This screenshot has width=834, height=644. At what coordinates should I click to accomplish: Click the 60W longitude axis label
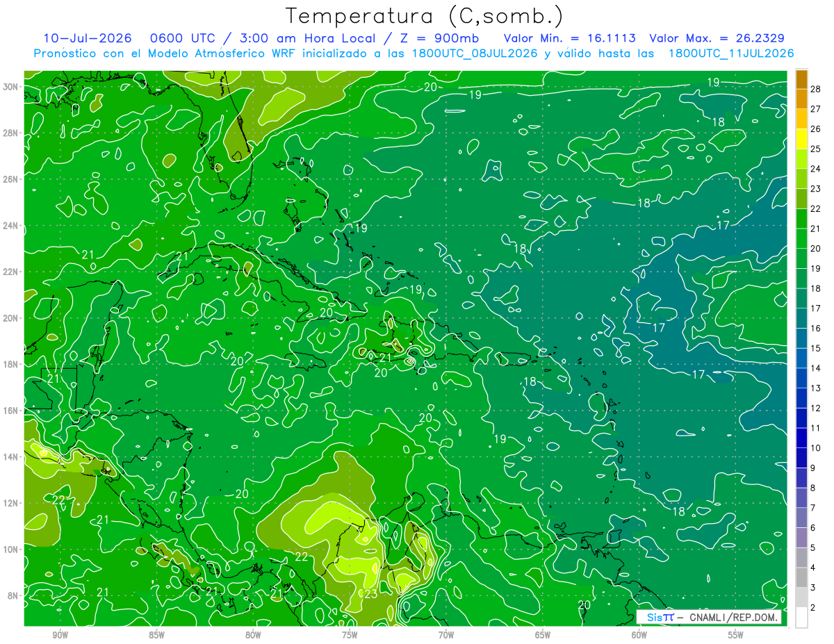click(639, 635)
